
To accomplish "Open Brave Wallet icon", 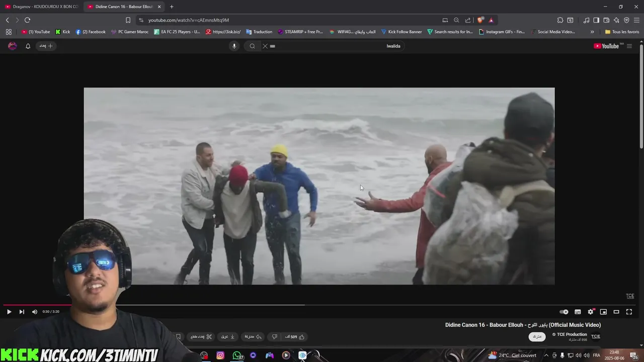I will (606, 20).
